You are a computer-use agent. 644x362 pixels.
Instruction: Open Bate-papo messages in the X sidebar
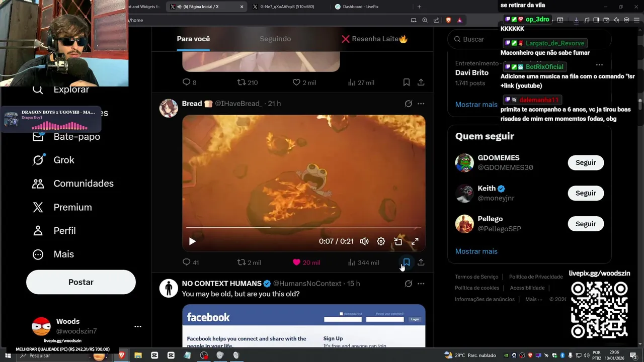pyautogui.click(x=66, y=136)
